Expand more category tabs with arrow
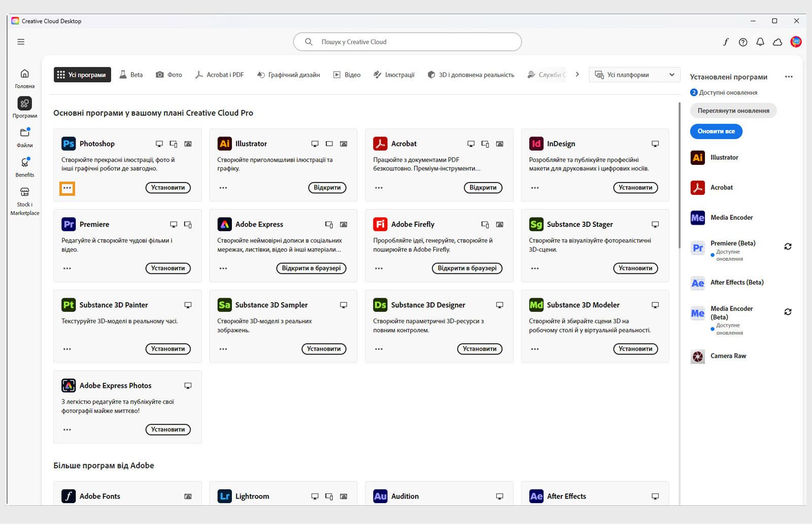812x524 pixels. click(x=577, y=75)
